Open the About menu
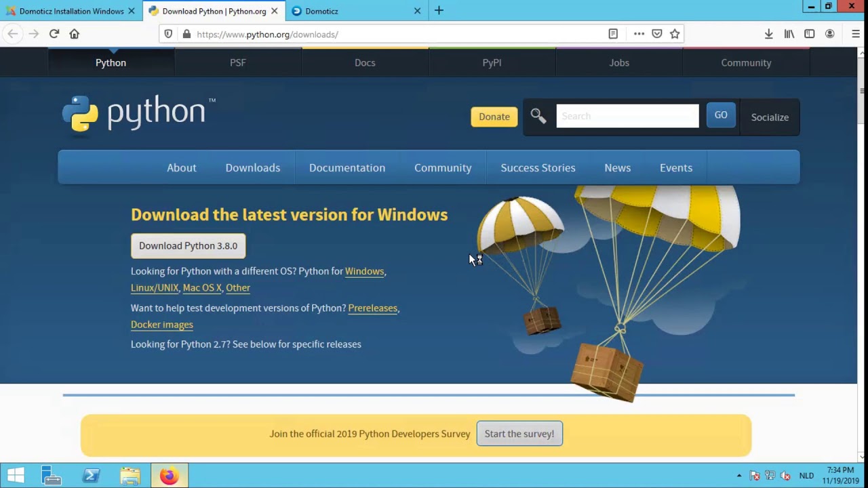 pos(182,167)
